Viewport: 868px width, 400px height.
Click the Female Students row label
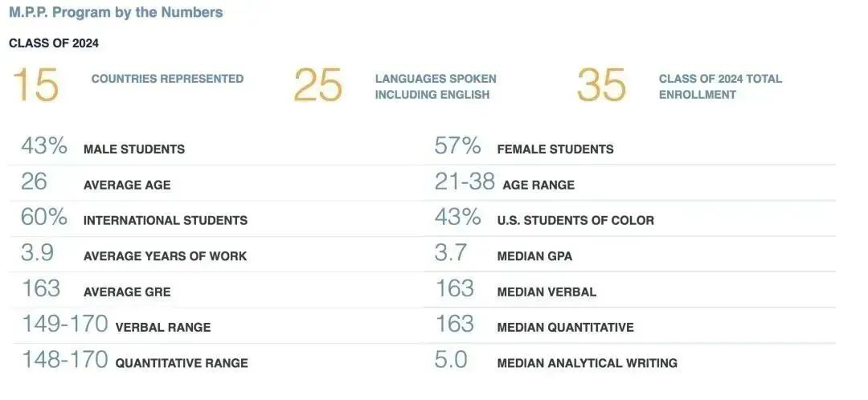coord(555,149)
